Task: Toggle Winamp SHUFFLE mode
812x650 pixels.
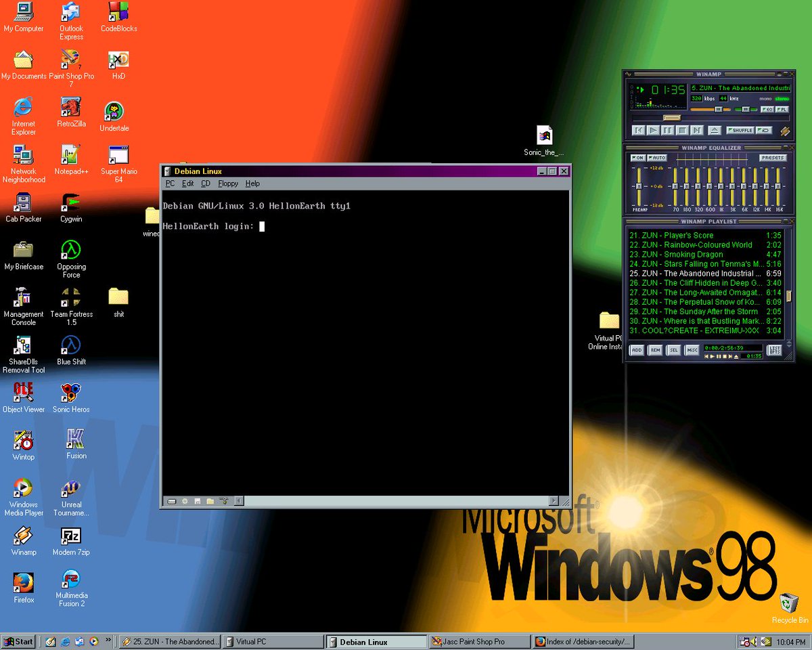Action: point(740,130)
